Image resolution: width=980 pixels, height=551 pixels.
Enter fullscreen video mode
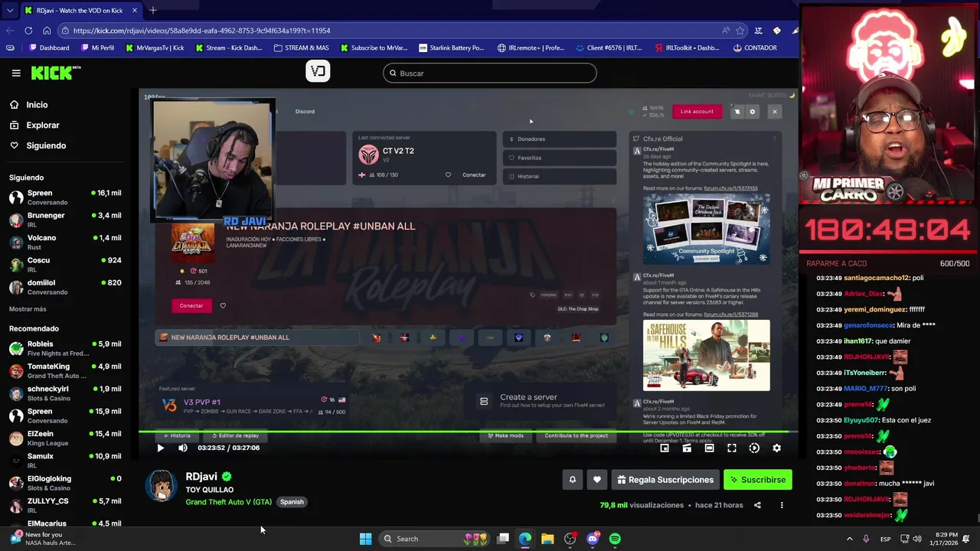[731, 448]
